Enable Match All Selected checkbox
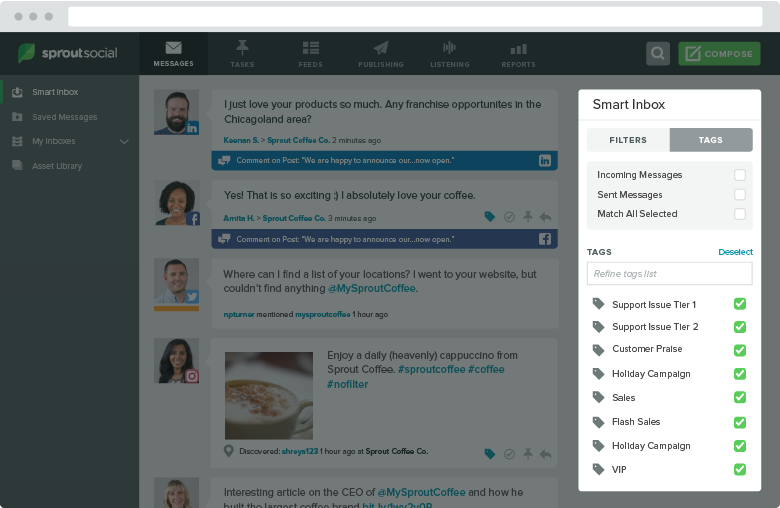 (x=740, y=214)
